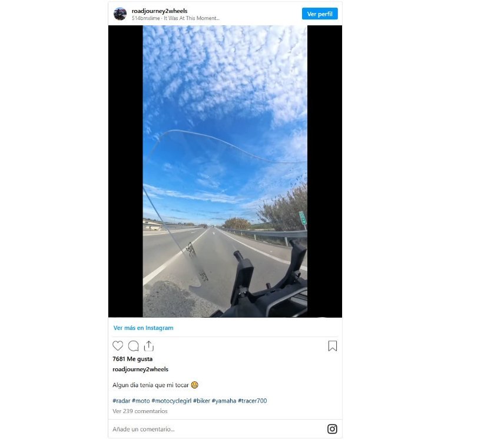The width and height of the screenshot is (504, 442).
Task: Open roadjourney2wheels username in header
Action: (x=160, y=11)
